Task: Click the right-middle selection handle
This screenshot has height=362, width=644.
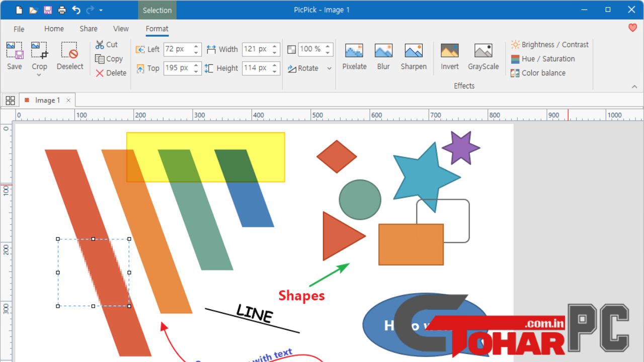Action: (x=129, y=273)
